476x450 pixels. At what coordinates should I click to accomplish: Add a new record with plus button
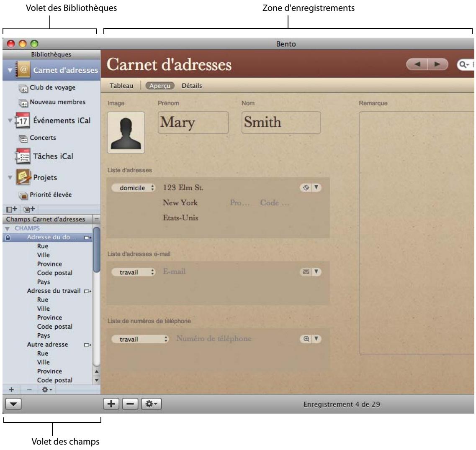[x=111, y=404]
